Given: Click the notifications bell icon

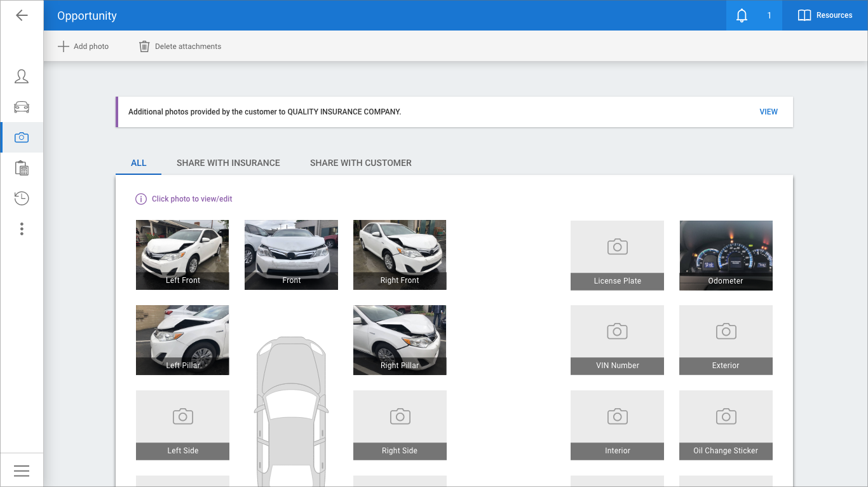Looking at the screenshot, I should click(x=742, y=15).
